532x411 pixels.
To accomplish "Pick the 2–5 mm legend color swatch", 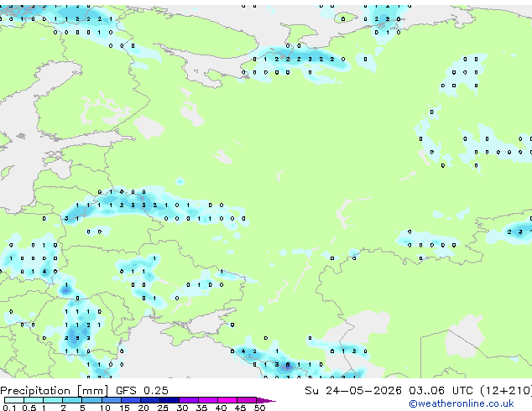I will (72, 400).
